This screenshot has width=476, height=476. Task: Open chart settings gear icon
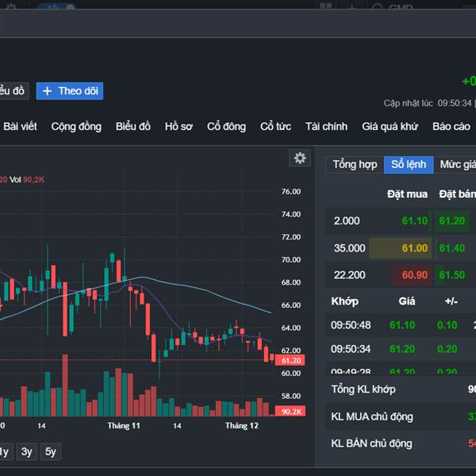pyautogui.click(x=300, y=158)
